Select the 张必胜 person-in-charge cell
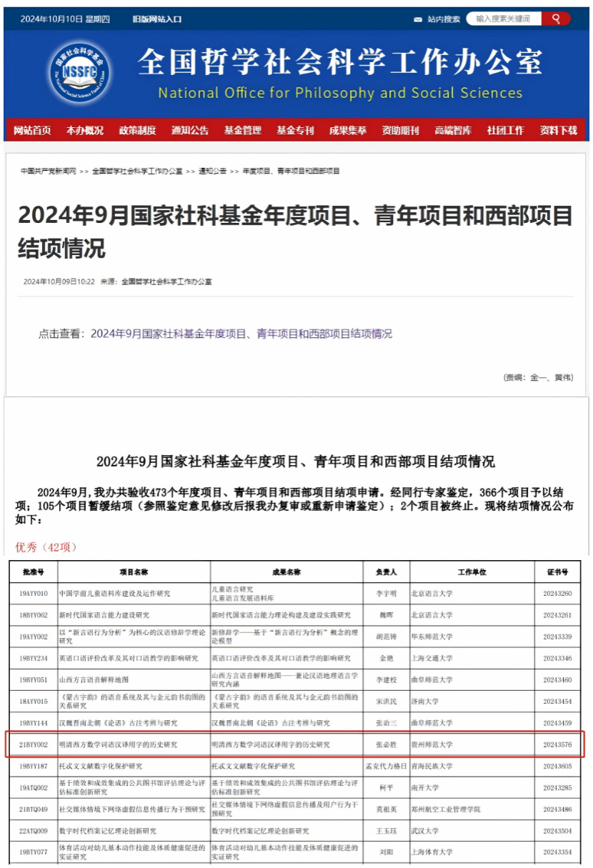This screenshot has width=593, height=868. [386, 744]
